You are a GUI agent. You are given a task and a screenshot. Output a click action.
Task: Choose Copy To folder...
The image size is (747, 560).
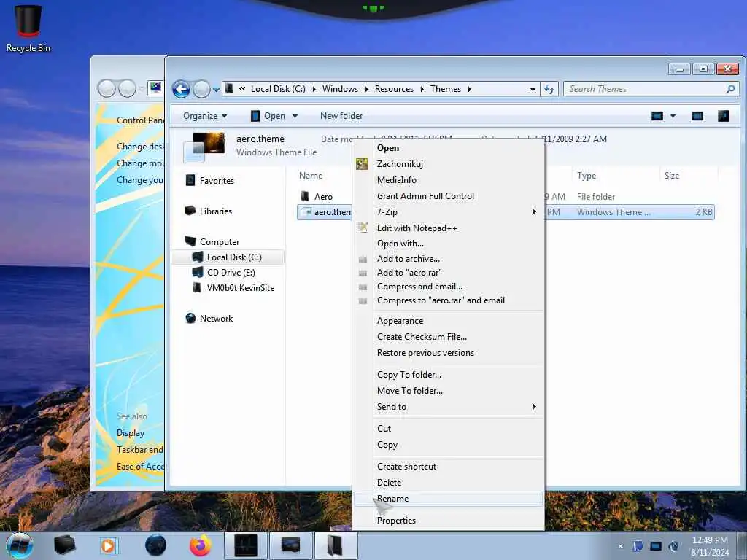point(449,375)
